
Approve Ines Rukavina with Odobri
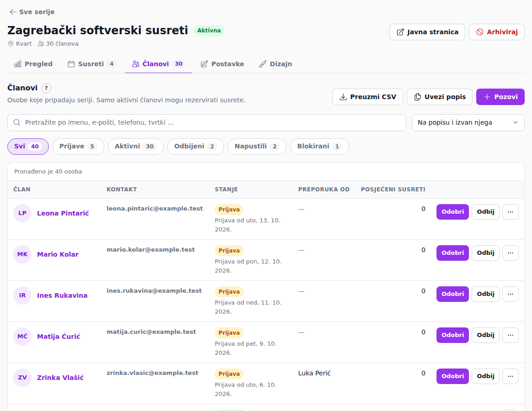452,294
